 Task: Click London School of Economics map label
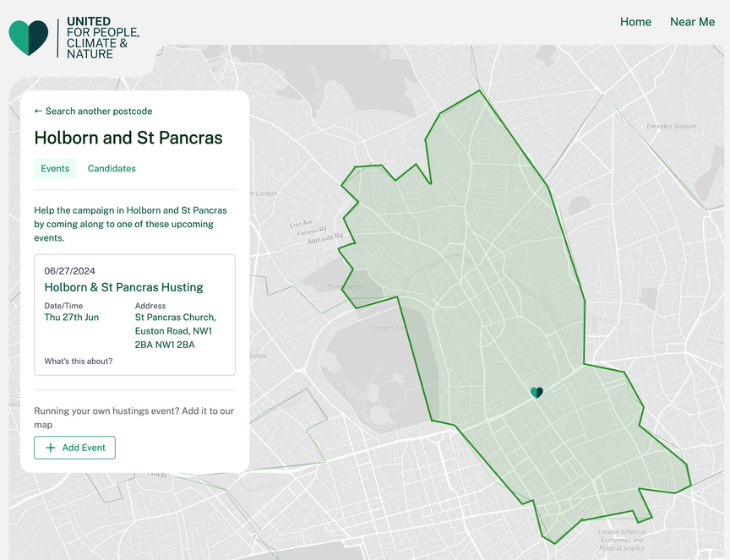[x=622, y=540]
